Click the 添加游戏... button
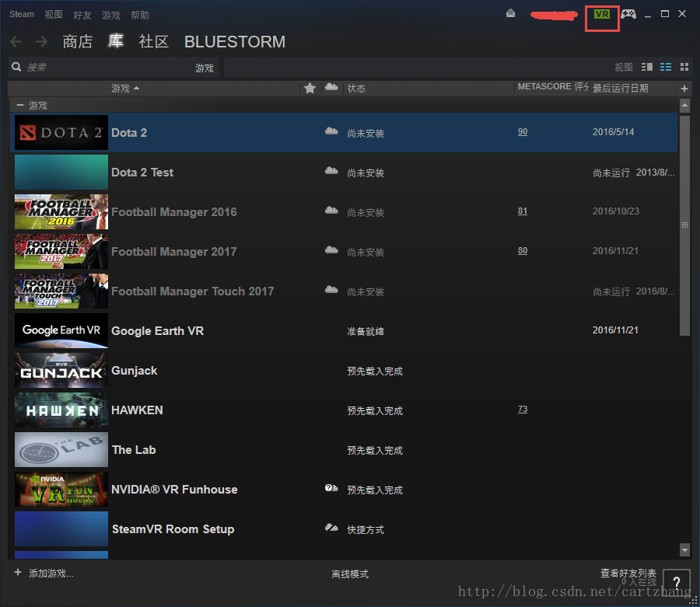The height and width of the screenshot is (607, 700). 51,573
